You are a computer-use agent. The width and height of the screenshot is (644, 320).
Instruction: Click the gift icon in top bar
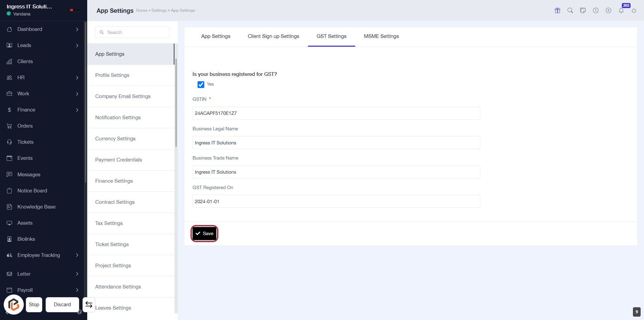pos(557,10)
